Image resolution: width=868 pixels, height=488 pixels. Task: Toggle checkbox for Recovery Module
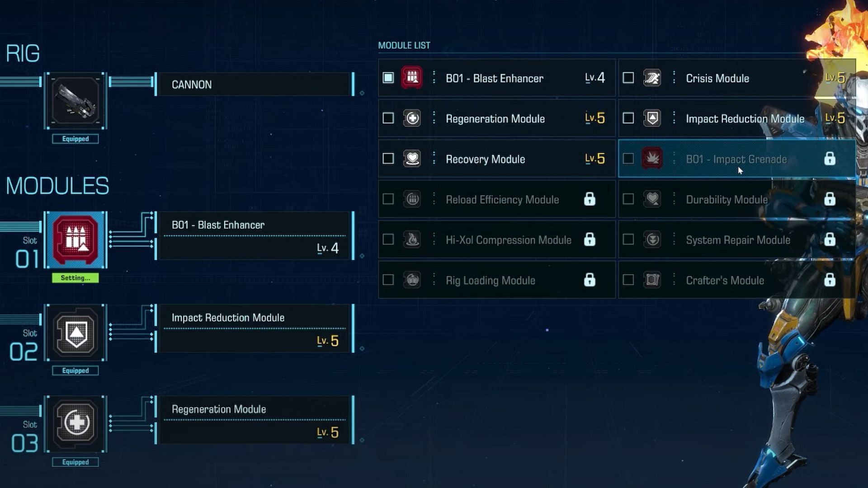click(x=388, y=159)
